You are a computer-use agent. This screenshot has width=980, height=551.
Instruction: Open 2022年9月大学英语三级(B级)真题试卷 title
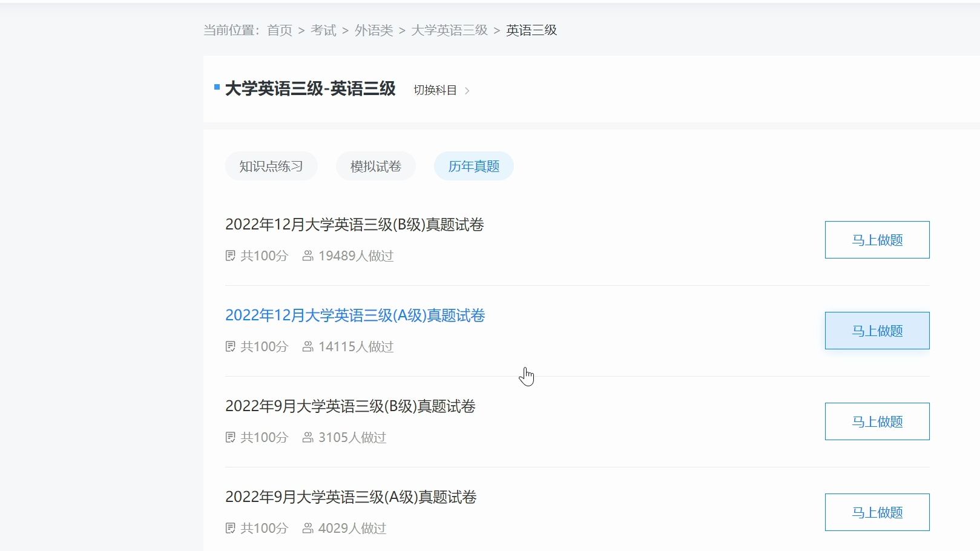point(350,406)
